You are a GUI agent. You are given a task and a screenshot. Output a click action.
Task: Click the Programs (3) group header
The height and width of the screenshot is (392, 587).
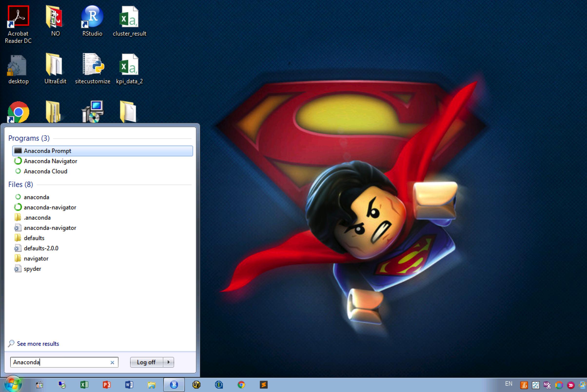pyautogui.click(x=29, y=138)
